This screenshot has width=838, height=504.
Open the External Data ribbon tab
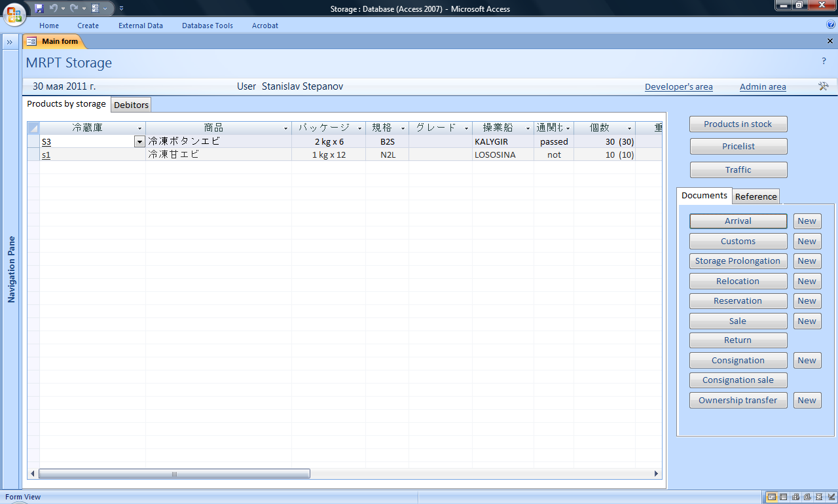pos(141,26)
